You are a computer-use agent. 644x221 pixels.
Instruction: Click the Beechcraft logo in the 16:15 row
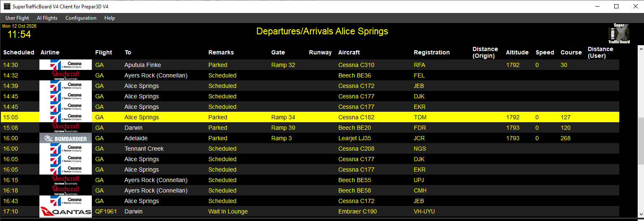point(65,180)
